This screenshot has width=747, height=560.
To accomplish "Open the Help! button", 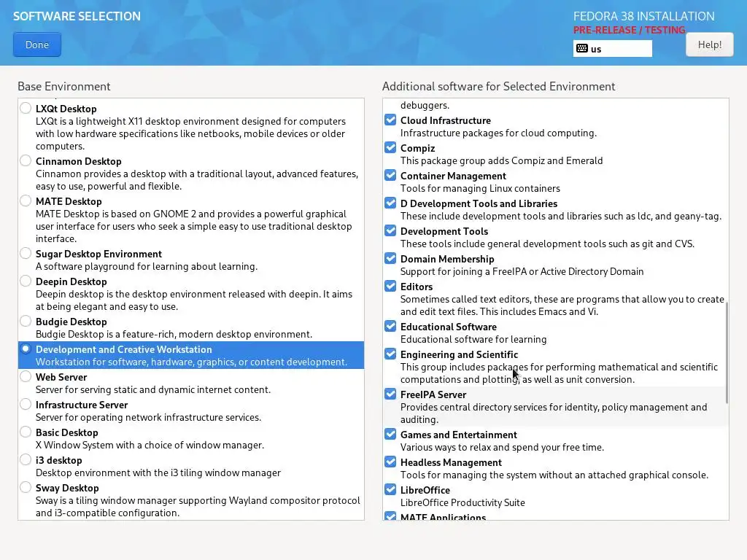I will [709, 44].
